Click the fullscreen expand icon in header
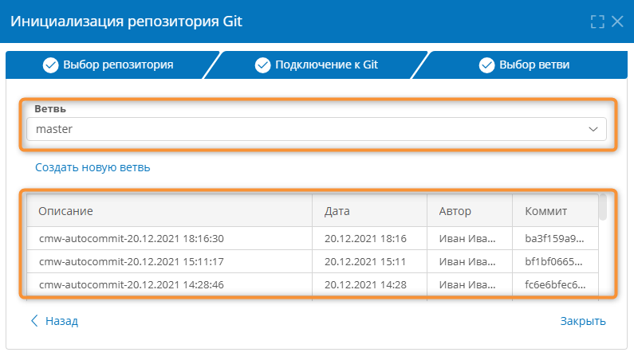Viewport: 634px width, 364px height. (x=597, y=22)
